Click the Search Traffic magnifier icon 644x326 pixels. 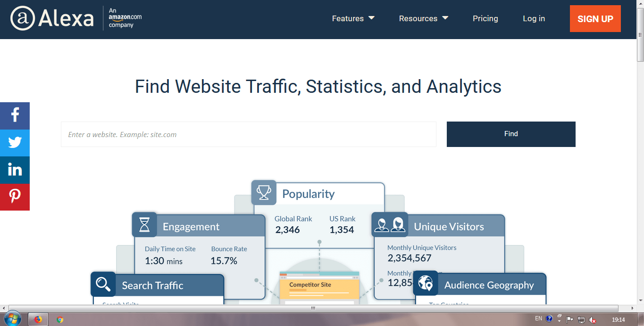pyautogui.click(x=103, y=284)
